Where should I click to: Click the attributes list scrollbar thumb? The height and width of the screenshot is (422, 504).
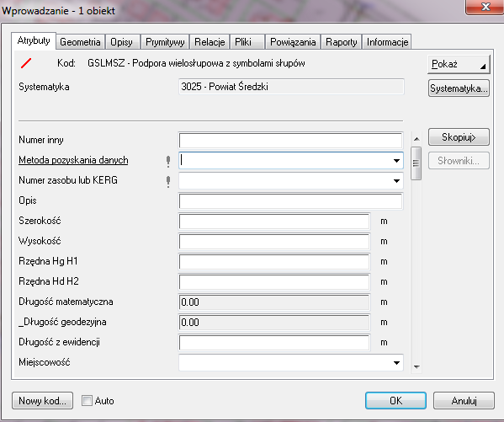[416, 163]
